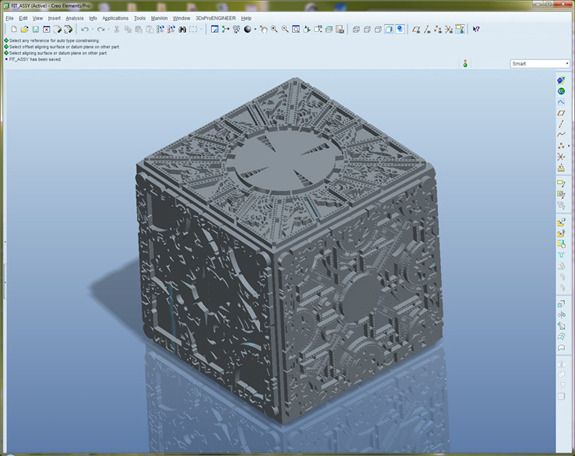Switch to No Hidden display style
Image resolution: width=575 pixels, height=456 pixels.
378,29
